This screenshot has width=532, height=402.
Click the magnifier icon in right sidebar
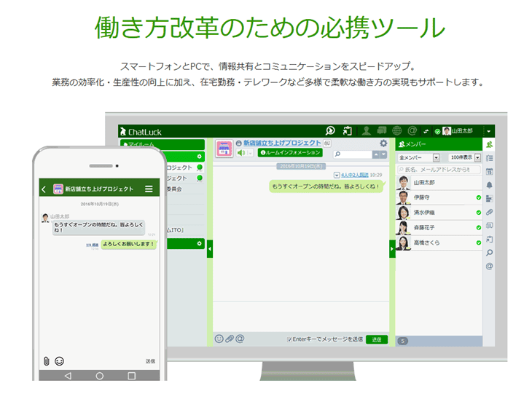tap(489, 253)
